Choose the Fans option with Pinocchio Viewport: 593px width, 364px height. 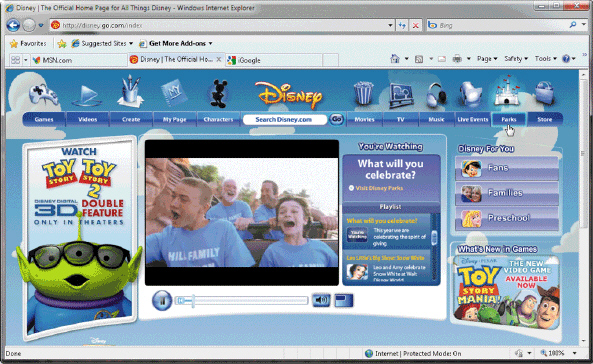coord(507,168)
